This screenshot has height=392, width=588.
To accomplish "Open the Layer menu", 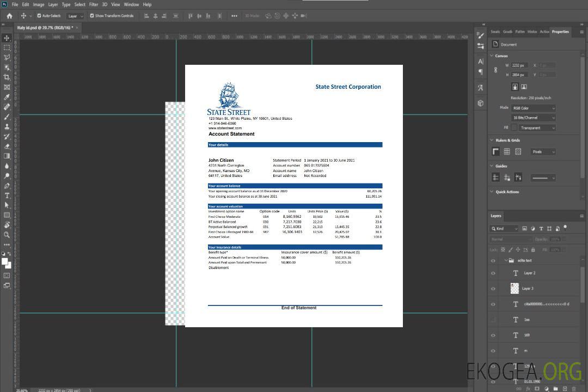I will tap(53, 4).
